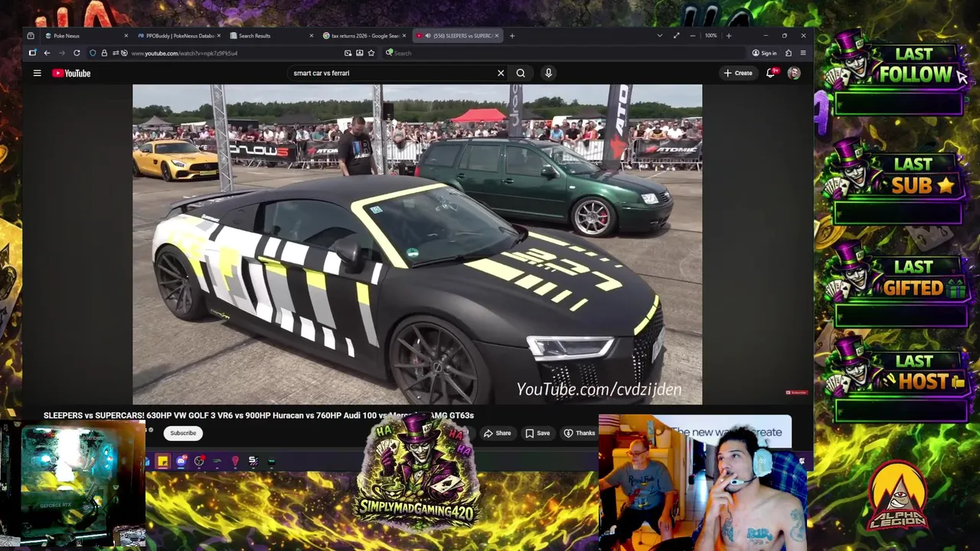Save the video to a playlist

537,433
